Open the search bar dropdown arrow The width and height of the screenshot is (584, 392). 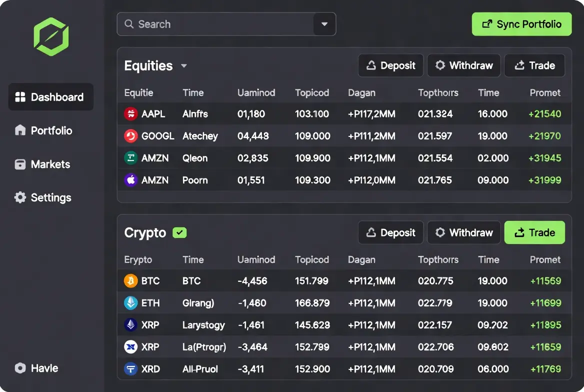[x=324, y=24]
